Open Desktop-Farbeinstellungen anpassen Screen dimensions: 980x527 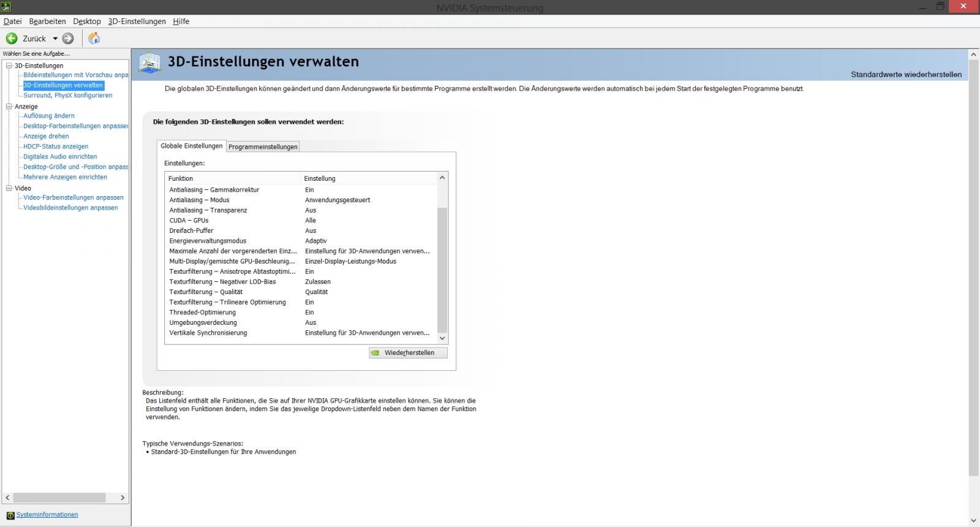click(76, 126)
